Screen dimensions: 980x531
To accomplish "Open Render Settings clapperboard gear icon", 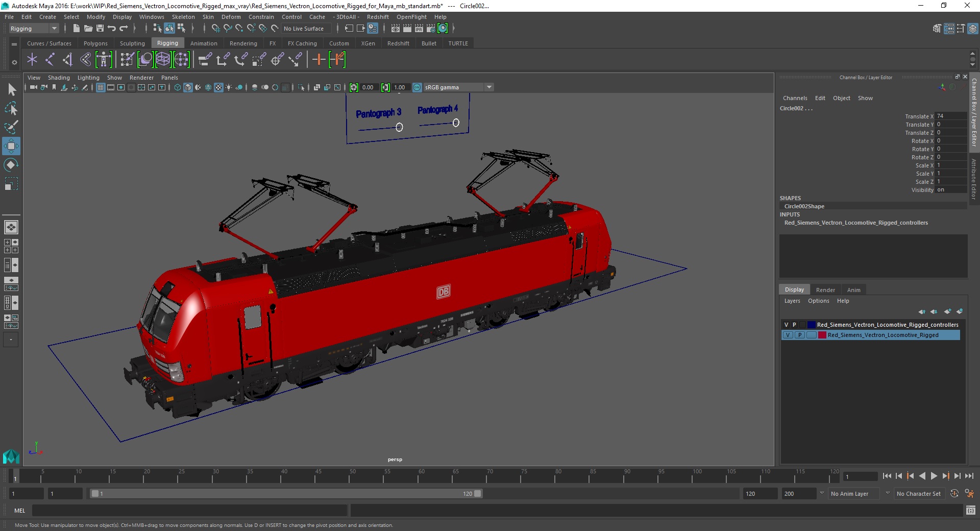I will (x=431, y=29).
